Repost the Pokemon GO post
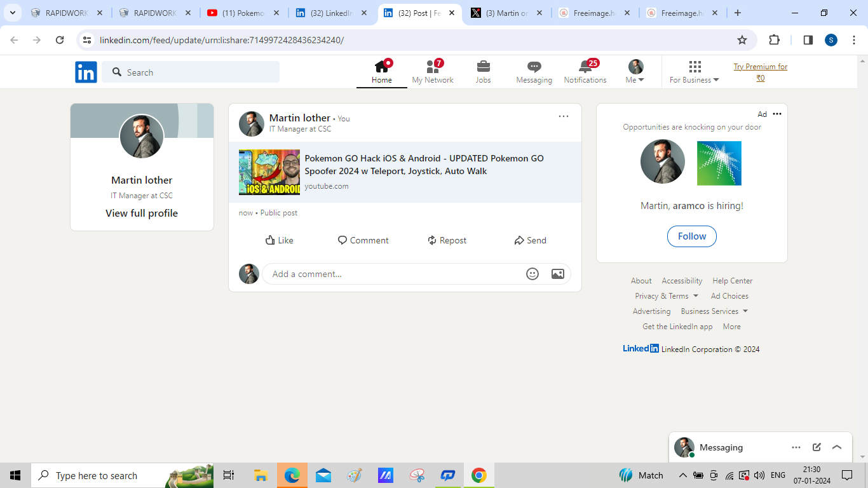The height and width of the screenshot is (488, 868). [447, 240]
